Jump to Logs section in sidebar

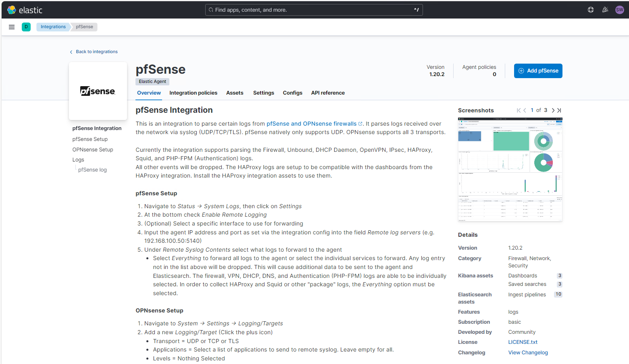78,160
